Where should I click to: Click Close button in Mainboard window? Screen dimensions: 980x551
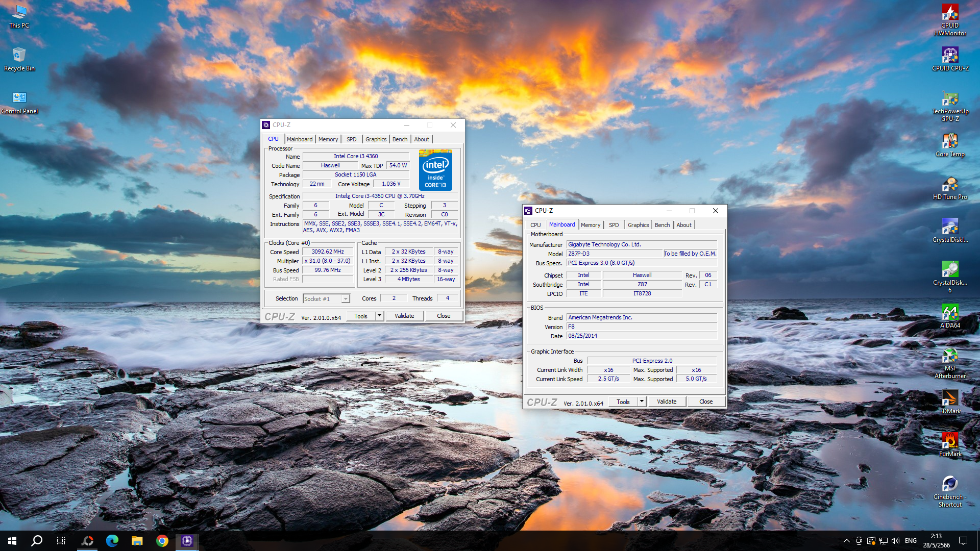[705, 402]
